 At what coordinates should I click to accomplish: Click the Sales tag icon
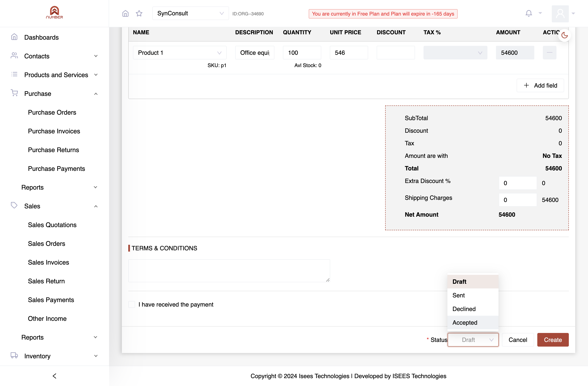(14, 205)
